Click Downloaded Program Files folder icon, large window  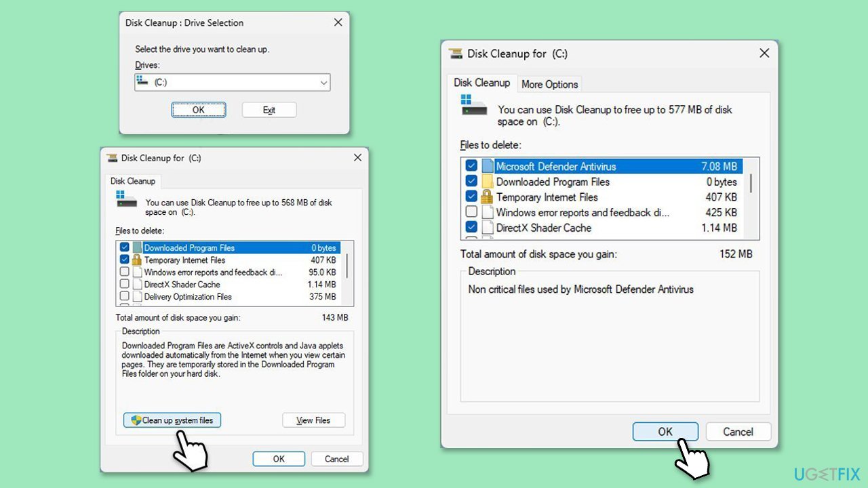pyautogui.click(x=488, y=182)
